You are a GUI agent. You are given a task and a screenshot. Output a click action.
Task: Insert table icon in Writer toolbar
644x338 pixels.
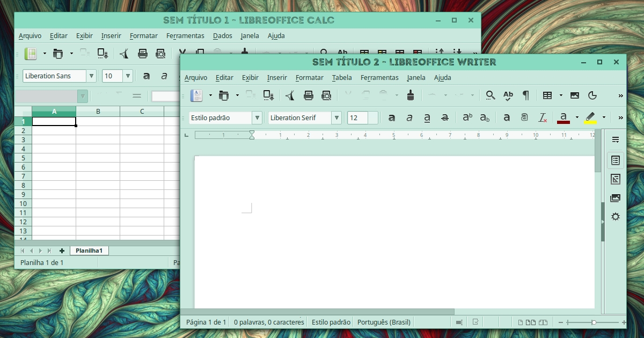(547, 95)
